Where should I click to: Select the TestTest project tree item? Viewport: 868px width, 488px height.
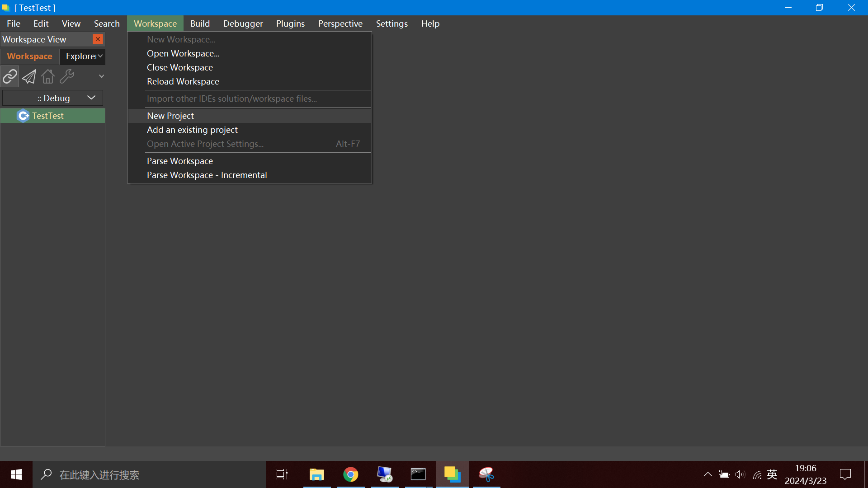click(x=48, y=116)
